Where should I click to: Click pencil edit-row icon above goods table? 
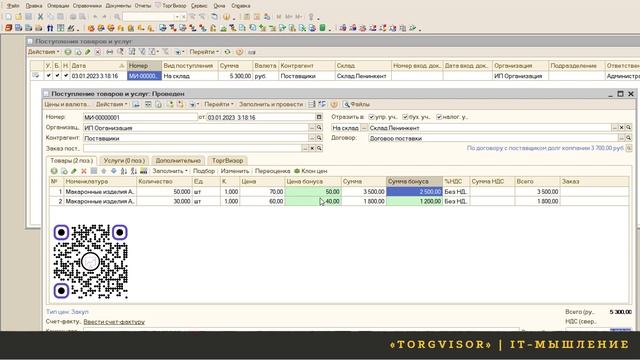point(74,171)
